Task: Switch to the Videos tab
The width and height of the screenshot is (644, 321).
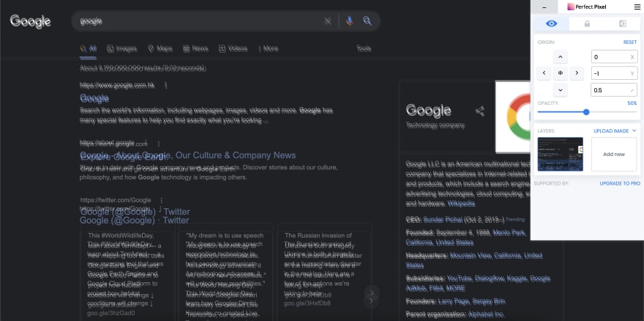Action: [x=233, y=48]
